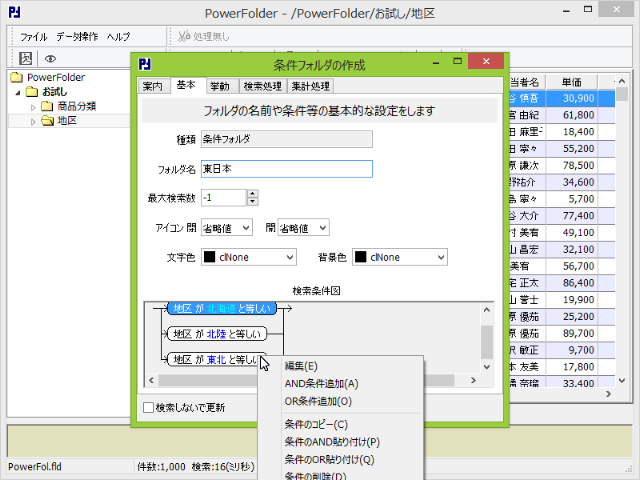Click the 単価 column header
This screenshot has width=640, height=480.
(x=571, y=82)
